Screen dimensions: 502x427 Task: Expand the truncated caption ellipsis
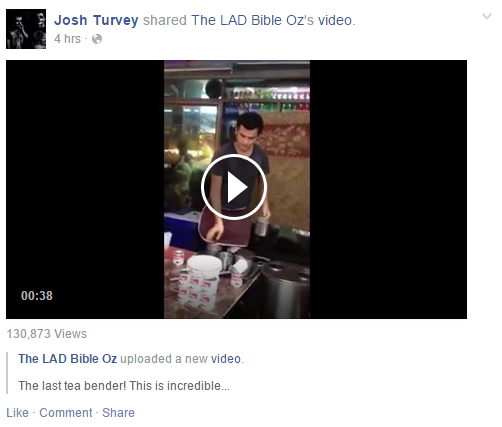coord(225,386)
